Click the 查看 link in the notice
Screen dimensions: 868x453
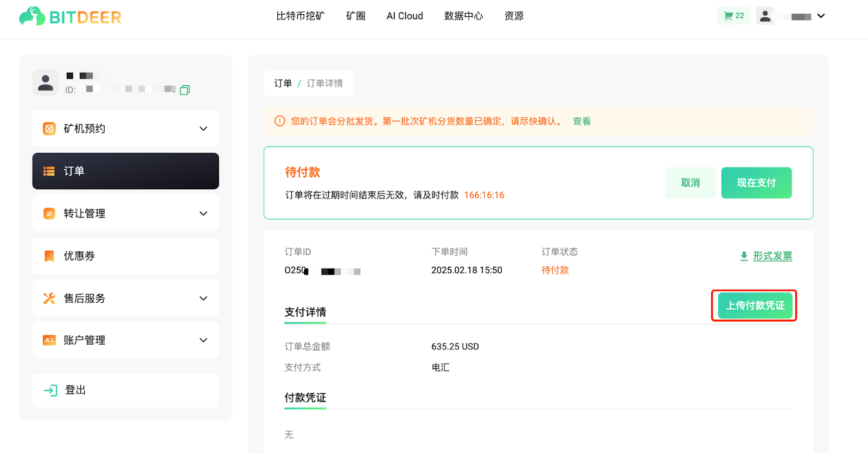click(x=582, y=122)
